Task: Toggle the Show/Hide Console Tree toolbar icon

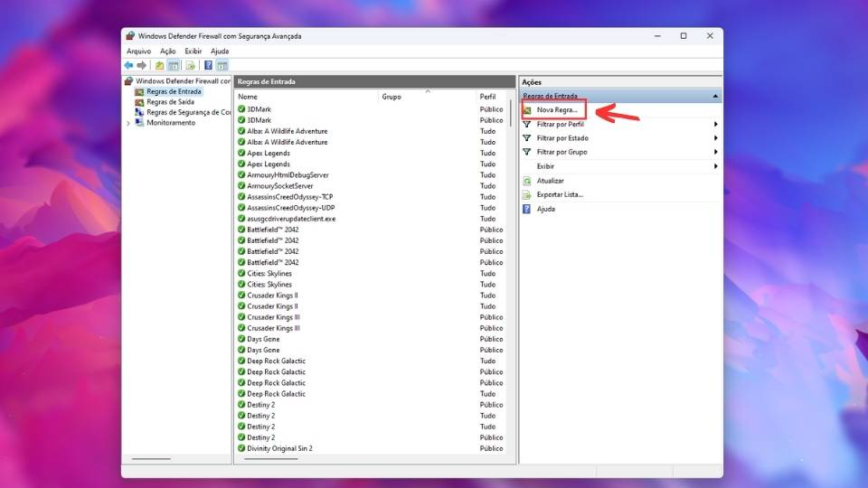Action: (174, 65)
